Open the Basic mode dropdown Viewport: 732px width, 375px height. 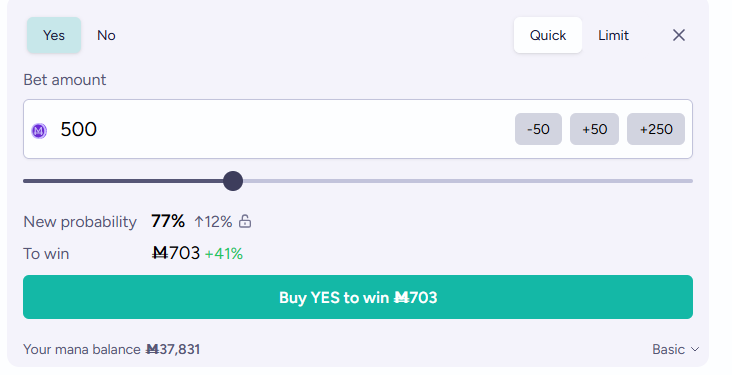(x=676, y=349)
